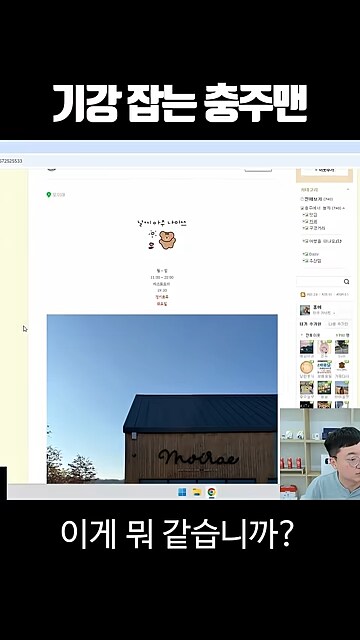This screenshot has height=640, width=360.
Task: Click the green location pin icon
Action: pyautogui.click(x=49, y=195)
